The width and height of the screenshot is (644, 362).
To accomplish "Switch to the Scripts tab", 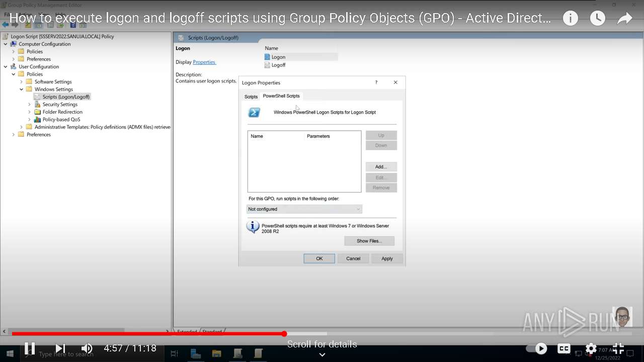I will (x=251, y=97).
